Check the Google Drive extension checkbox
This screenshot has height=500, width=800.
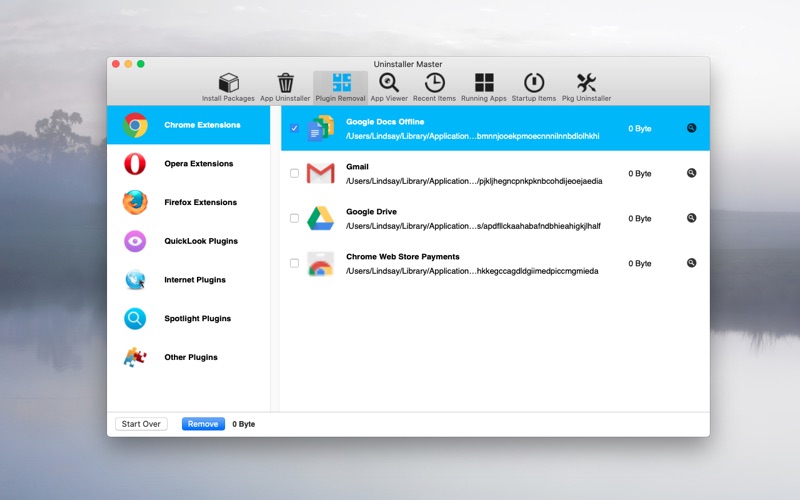(294, 218)
